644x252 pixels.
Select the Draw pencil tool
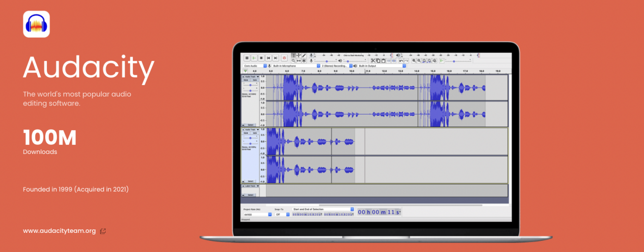304,55
